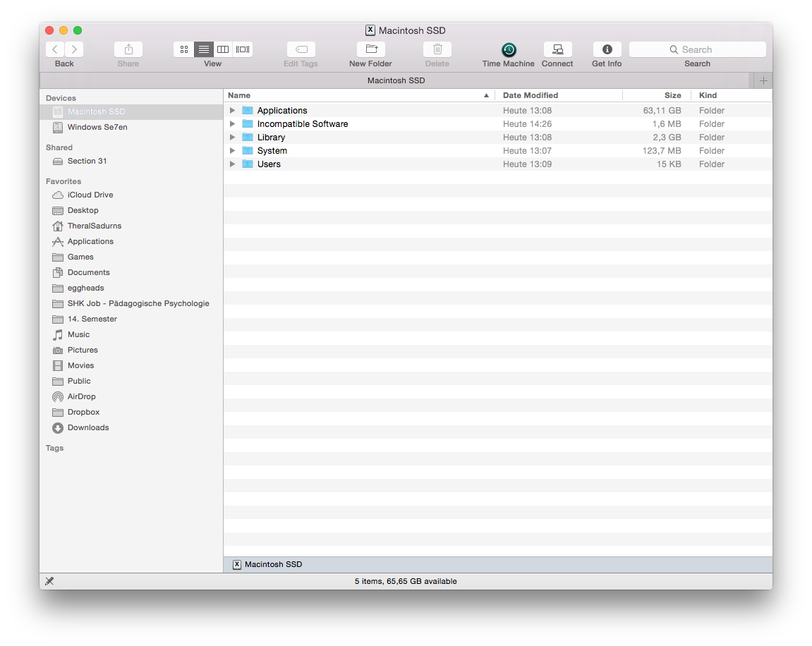Toggle sort order arrow in Name column
This screenshot has width=812, height=646.
[x=486, y=95]
